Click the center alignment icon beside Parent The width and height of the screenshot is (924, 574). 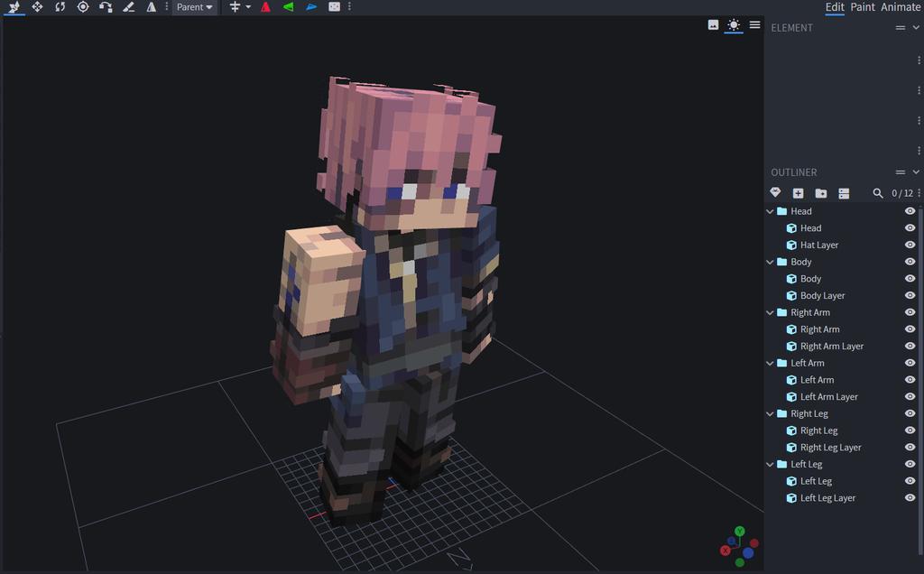(x=235, y=7)
